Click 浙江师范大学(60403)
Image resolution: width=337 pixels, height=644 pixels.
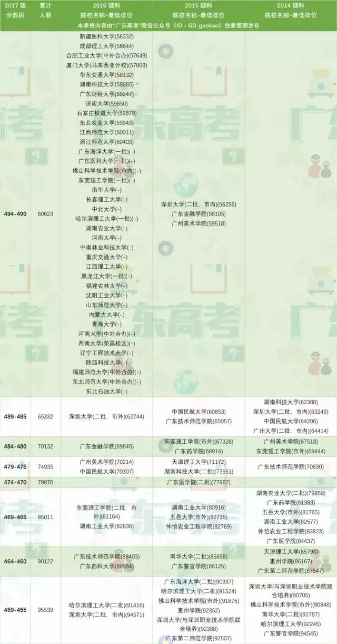[106, 142]
